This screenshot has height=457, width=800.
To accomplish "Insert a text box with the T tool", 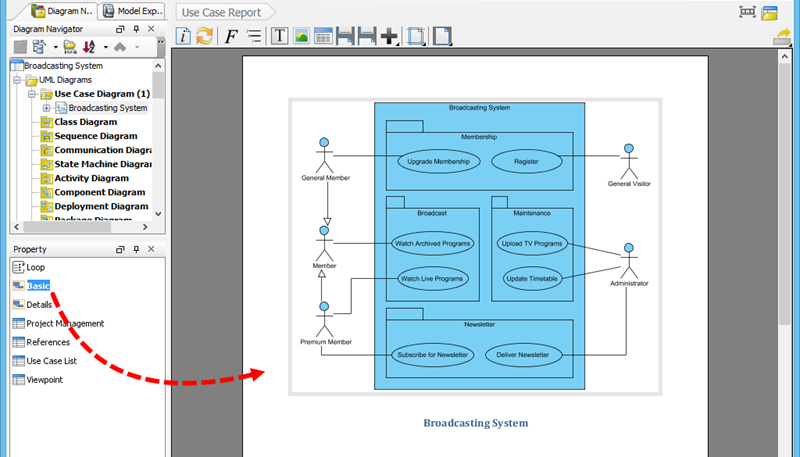I will tap(279, 36).
